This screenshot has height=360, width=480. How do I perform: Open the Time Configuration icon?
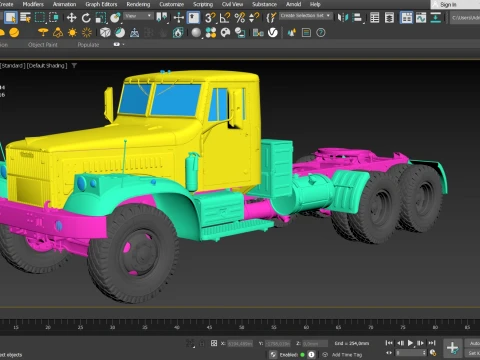pyautogui.click(x=433, y=352)
